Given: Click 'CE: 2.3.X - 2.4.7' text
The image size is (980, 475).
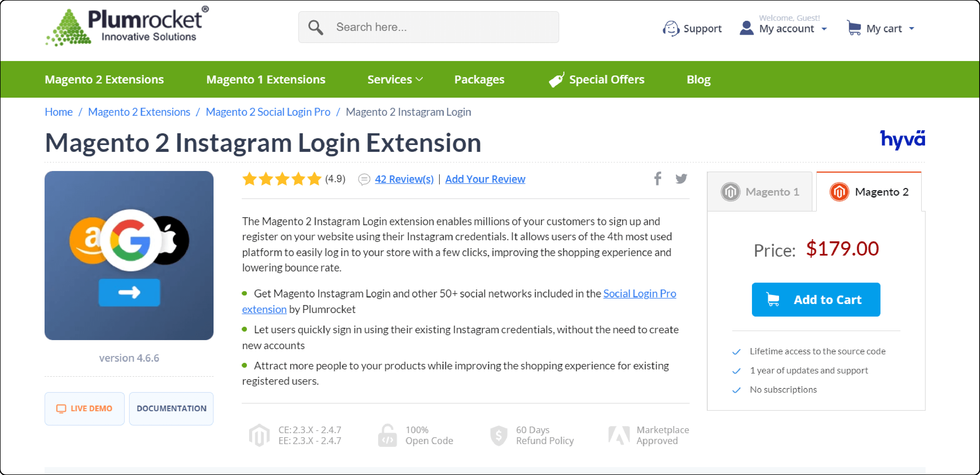Looking at the screenshot, I should click(310, 430).
